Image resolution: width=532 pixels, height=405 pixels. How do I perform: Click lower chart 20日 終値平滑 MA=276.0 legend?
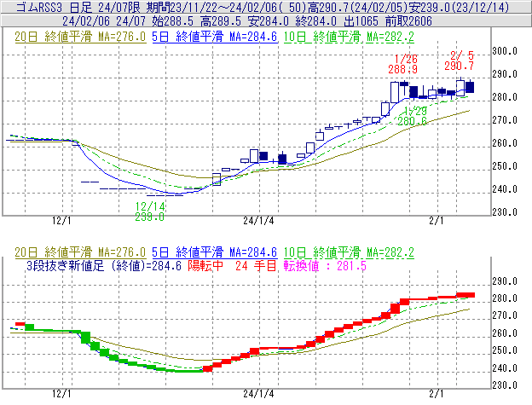click(80, 252)
